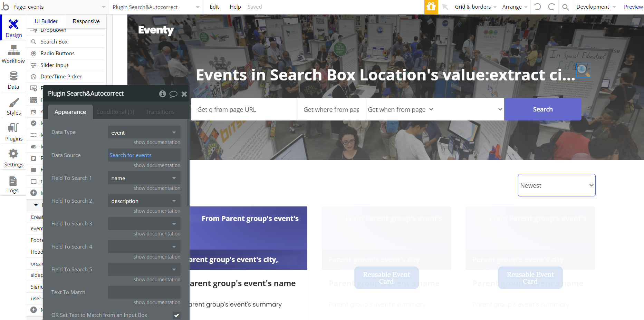Show documentation for Data Type
644x320 pixels.
point(157,142)
